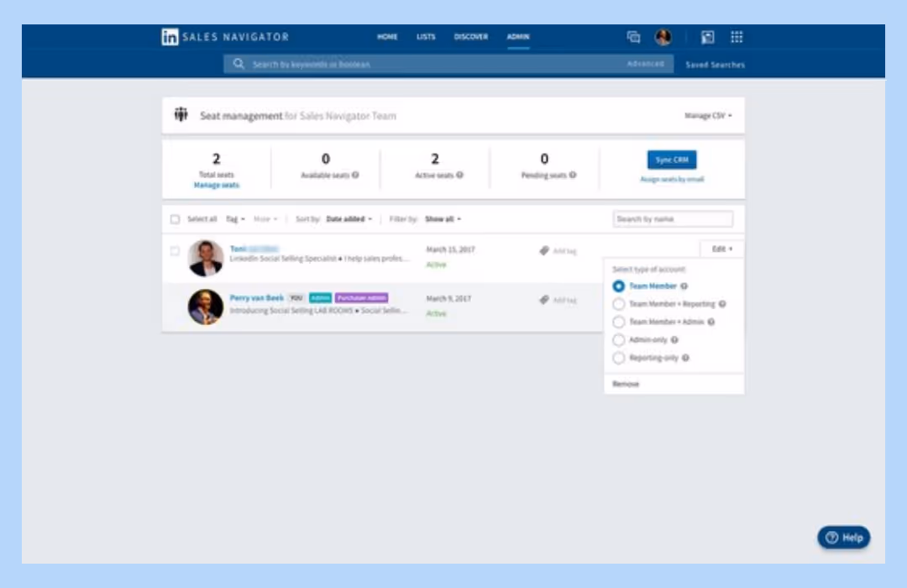Select Team Member + Admin radio option

click(618, 322)
